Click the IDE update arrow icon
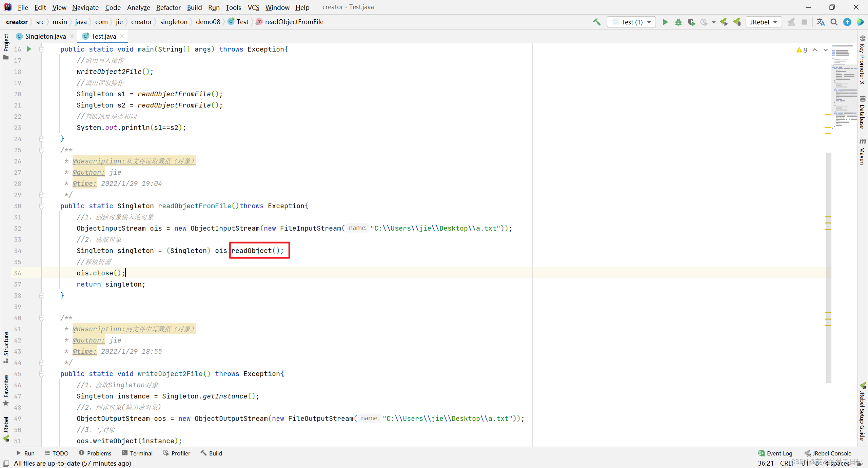Image resolution: width=868 pixels, height=468 pixels. 847,22
